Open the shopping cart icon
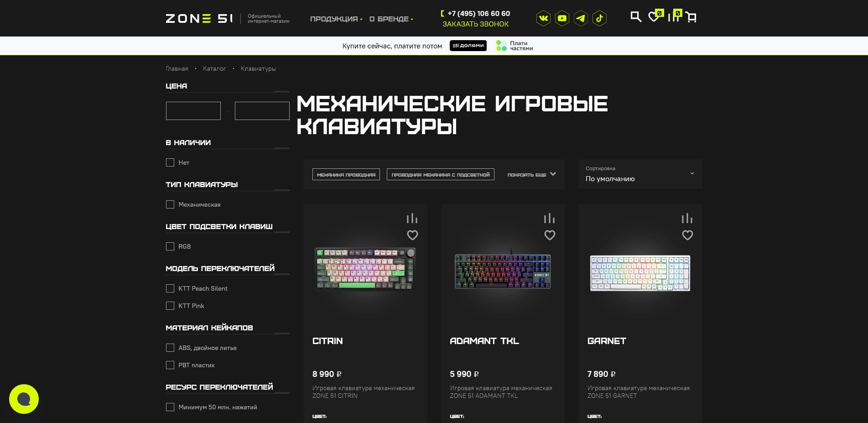The width and height of the screenshot is (868, 423). tap(691, 18)
